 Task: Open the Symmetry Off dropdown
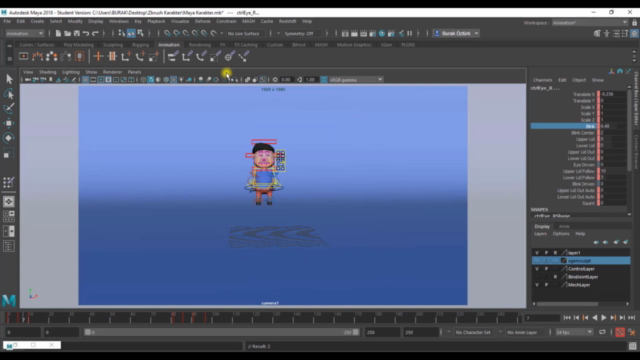(x=302, y=33)
